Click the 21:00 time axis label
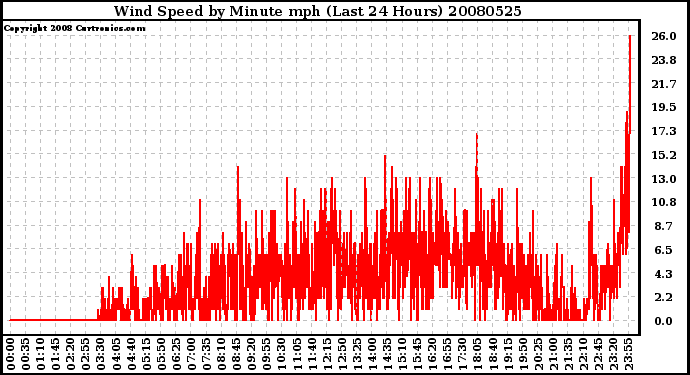Image resolution: width=690 pixels, height=375 pixels. tap(553, 354)
